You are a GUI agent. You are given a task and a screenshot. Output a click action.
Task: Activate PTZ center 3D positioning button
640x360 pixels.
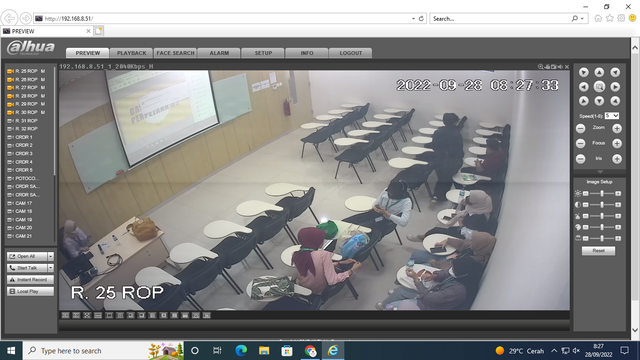[x=599, y=87]
